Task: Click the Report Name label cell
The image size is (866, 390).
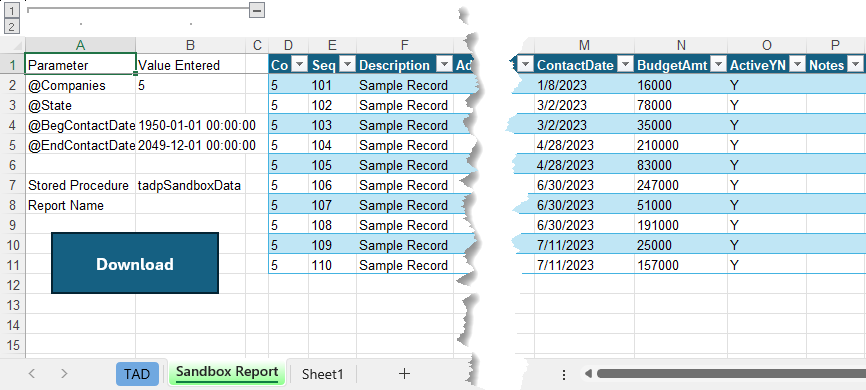Action: click(80, 205)
